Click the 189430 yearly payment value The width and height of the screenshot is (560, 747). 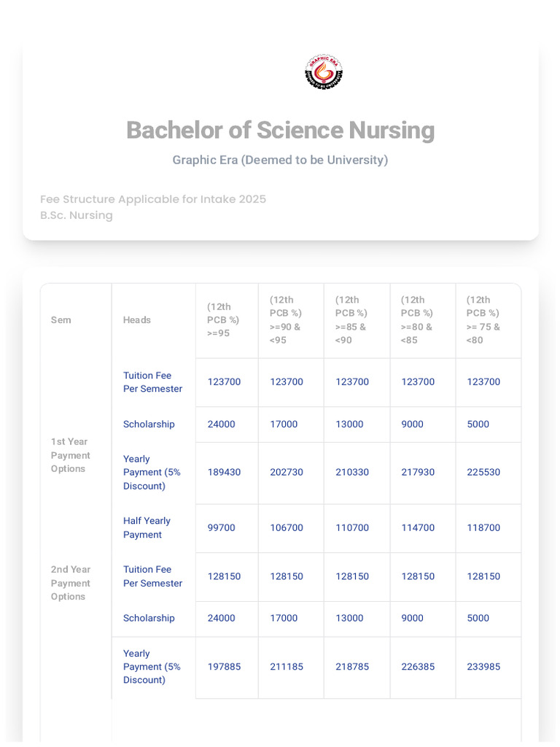pos(224,473)
